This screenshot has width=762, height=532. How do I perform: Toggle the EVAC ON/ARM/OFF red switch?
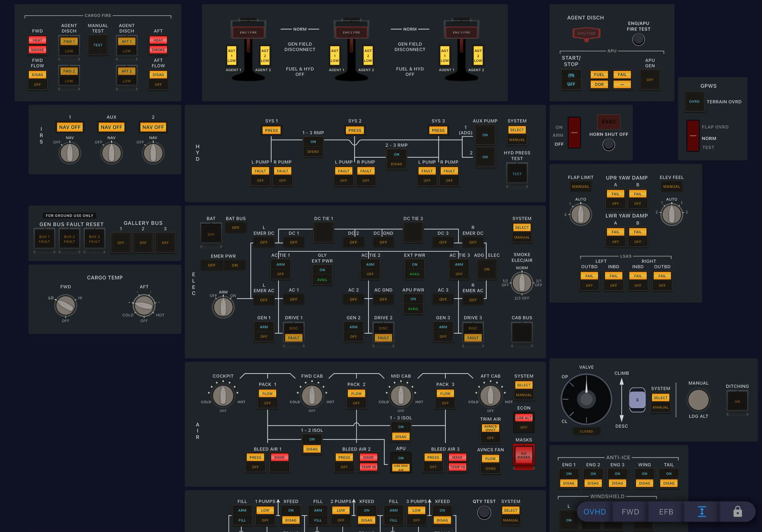click(574, 132)
